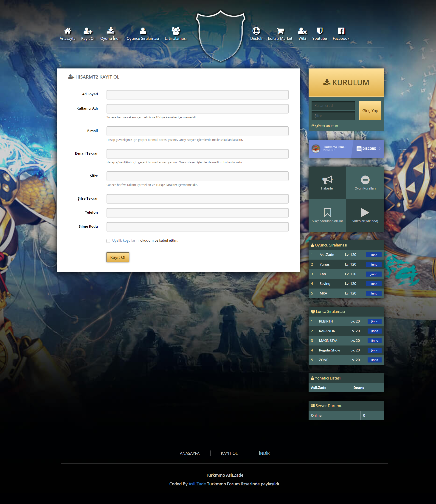Click the Jinno badge next to REBIRTH
Viewport: 436px width, 504px height.
374,321
